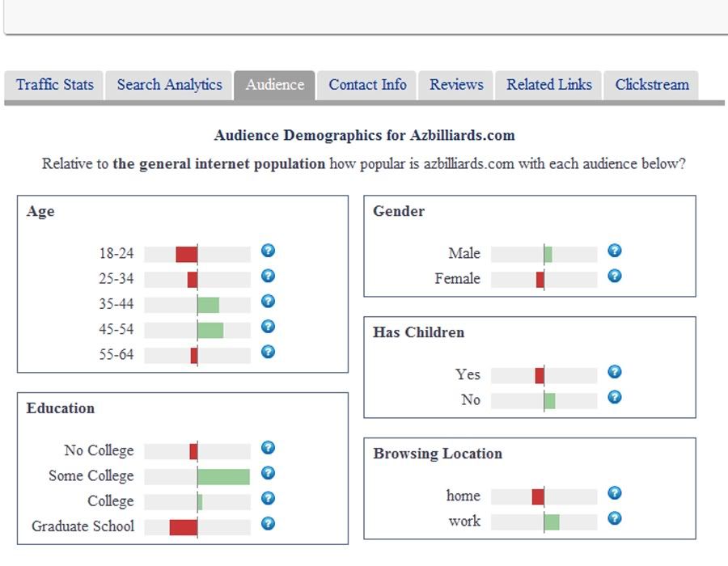
Task: Click the Graduate School popularity bar
Action: (x=197, y=527)
